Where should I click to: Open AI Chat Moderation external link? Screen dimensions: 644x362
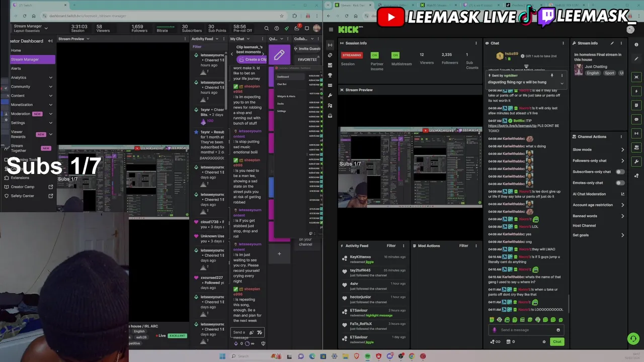(x=622, y=194)
